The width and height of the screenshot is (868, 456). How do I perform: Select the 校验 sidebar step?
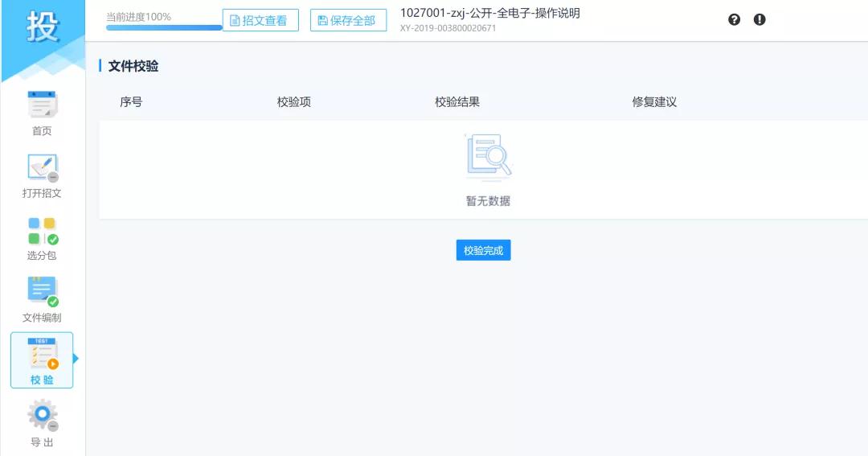coord(42,360)
